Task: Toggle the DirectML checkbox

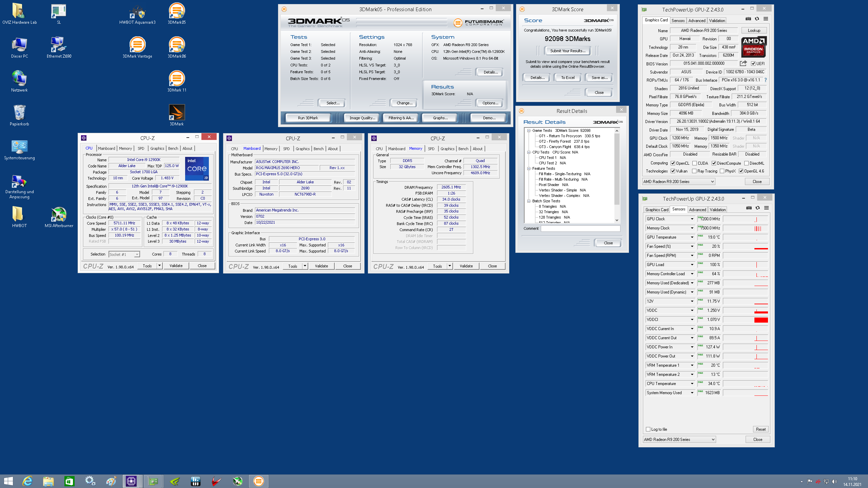Action: click(x=746, y=163)
